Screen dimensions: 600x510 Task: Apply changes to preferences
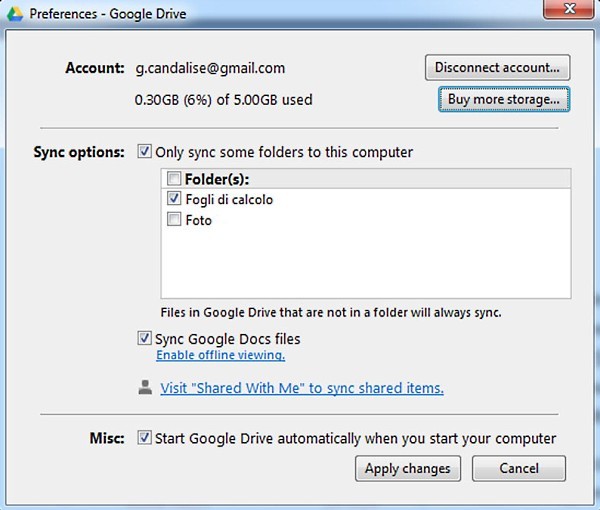[x=407, y=468]
